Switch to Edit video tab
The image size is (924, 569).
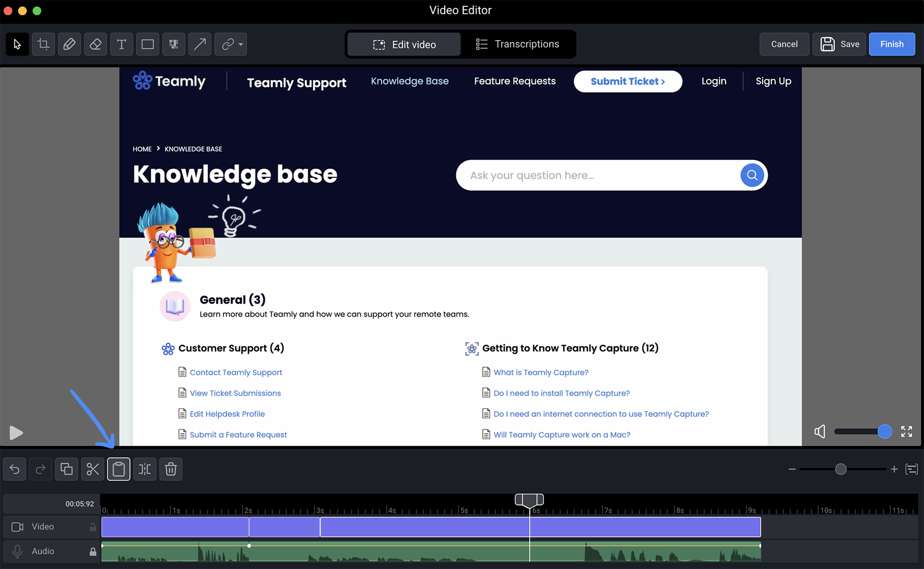tap(404, 44)
